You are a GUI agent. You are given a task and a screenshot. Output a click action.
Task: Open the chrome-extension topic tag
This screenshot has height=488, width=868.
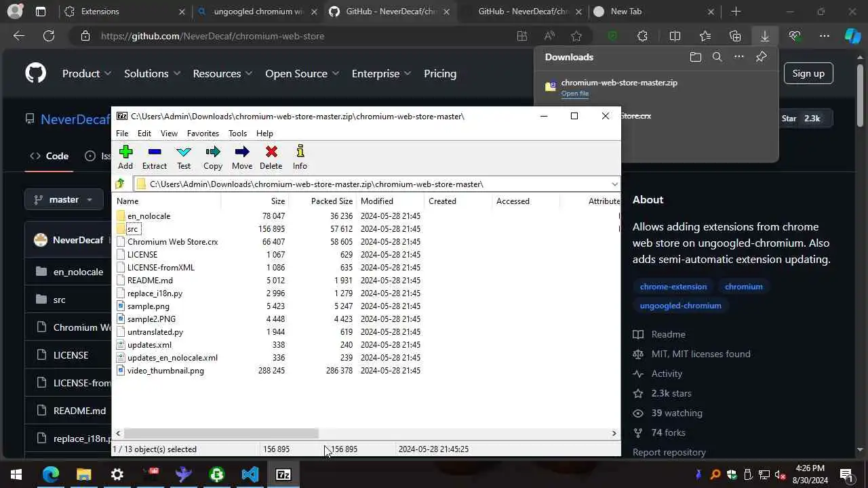[x=673, y=286]
